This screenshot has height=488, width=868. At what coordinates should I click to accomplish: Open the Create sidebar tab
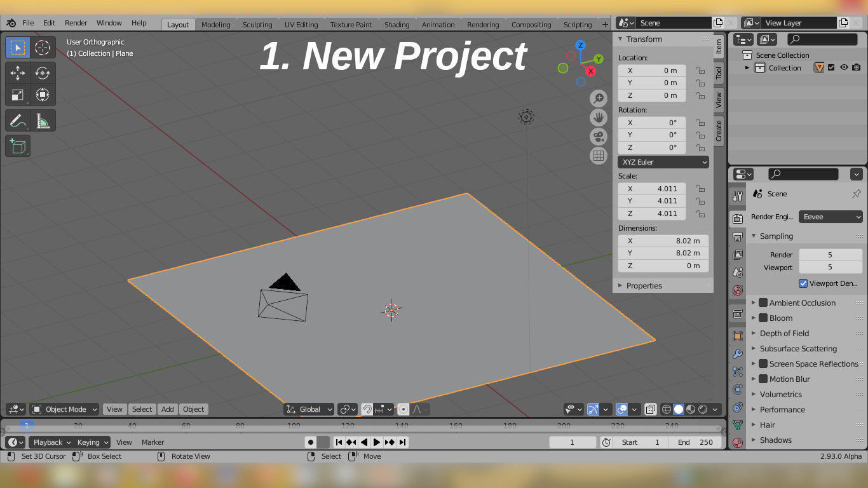pos(719,130)
